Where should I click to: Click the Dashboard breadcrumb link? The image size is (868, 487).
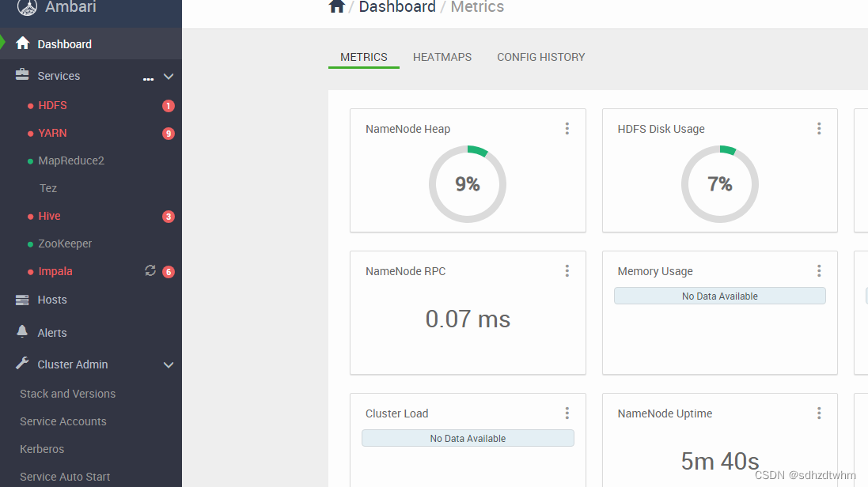[x=397, y=6]
